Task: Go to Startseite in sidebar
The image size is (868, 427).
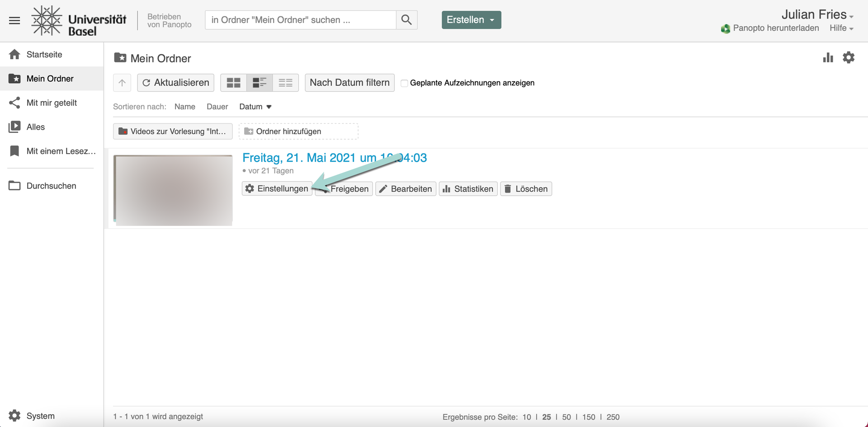Action: click(x=44, y=54)
